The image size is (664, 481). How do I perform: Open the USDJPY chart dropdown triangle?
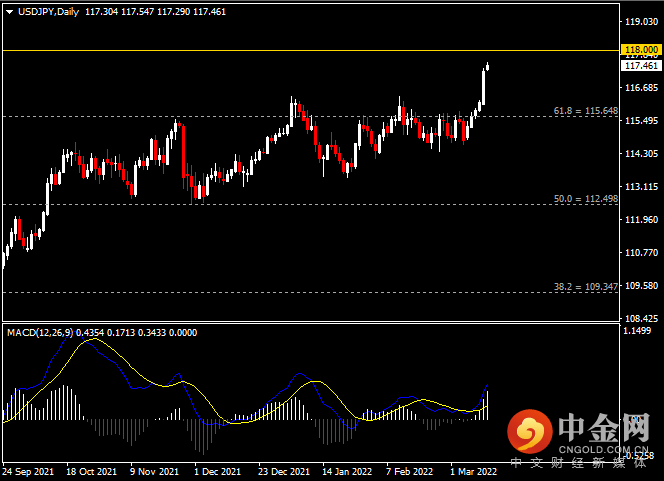(x=9, y=12)
